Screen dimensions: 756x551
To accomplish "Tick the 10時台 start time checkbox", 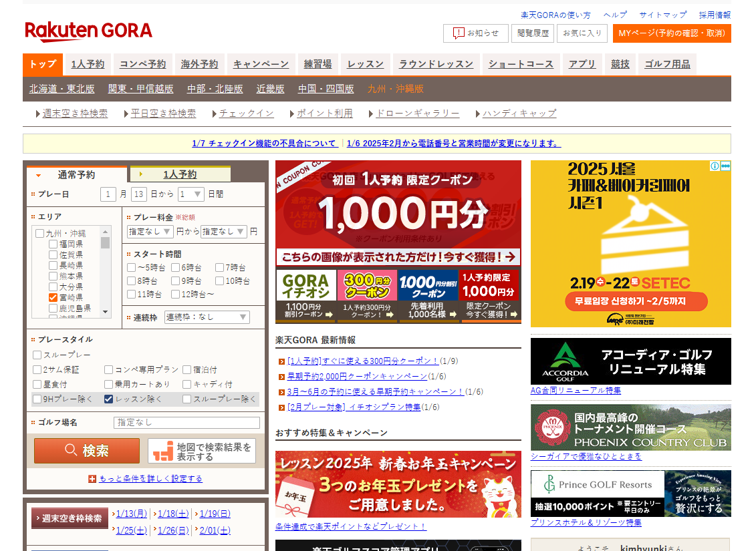I will [219, 281].
